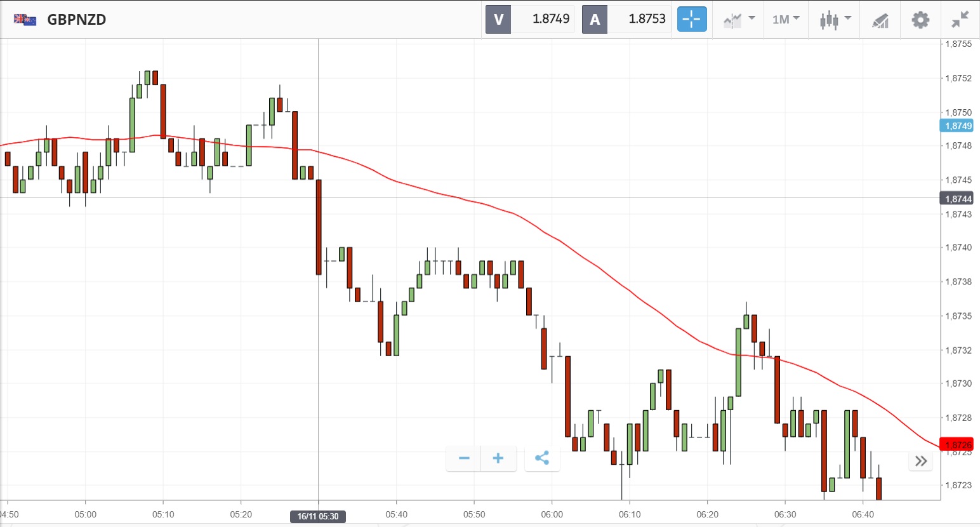Screen dimensions: 980x527
Task: Click the 16/11 05:30 time marker
Action: 318,516
